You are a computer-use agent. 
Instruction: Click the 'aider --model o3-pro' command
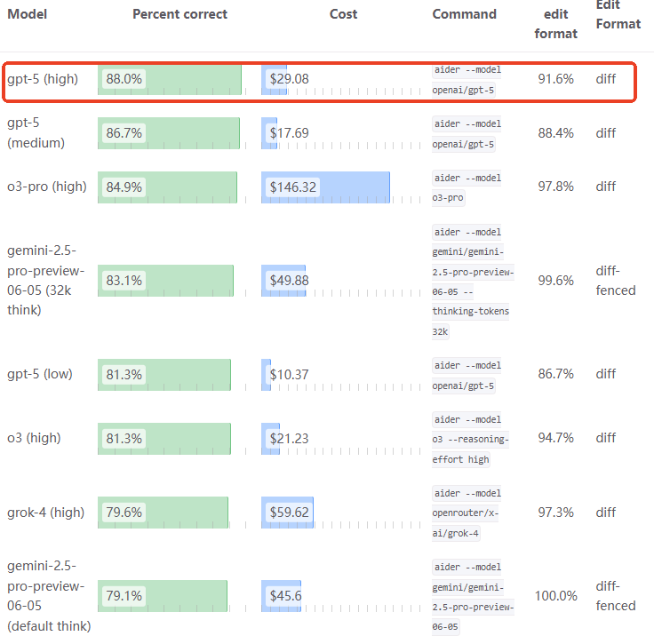pyautogui.click(x=467, y=187)
